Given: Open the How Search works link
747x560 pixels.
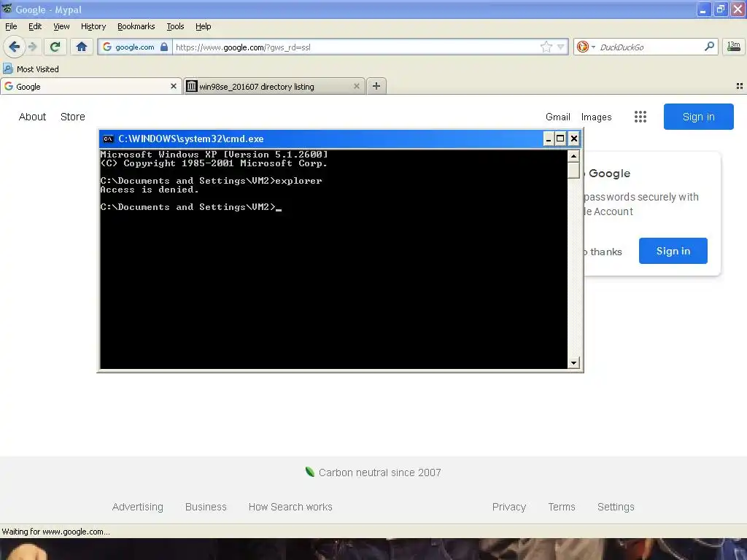Looking at the screenshot, I should (x=290, y=507).
